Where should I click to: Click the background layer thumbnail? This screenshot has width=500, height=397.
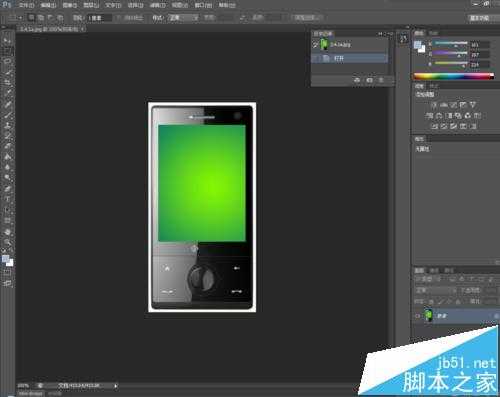pos(429,315)
